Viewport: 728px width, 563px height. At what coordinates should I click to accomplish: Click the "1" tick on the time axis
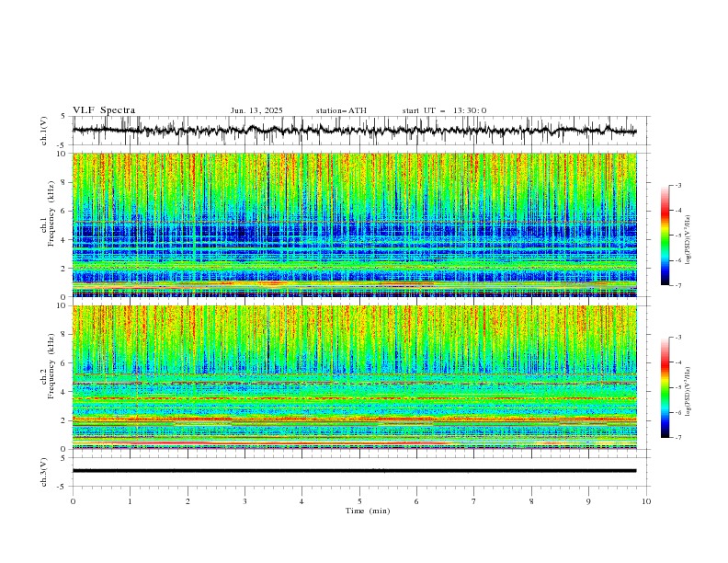(130, 501)
